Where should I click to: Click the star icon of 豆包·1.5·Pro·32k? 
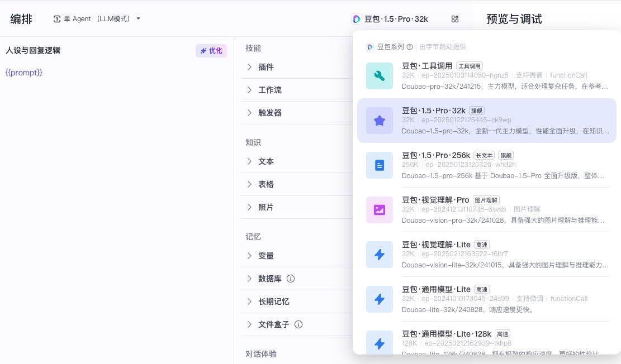point(379,120)
